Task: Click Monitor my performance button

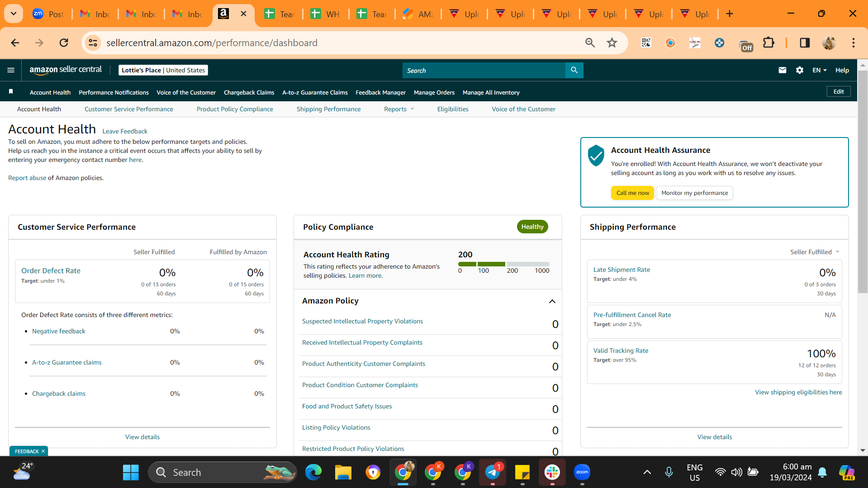Action: click(x=694, y=193)
